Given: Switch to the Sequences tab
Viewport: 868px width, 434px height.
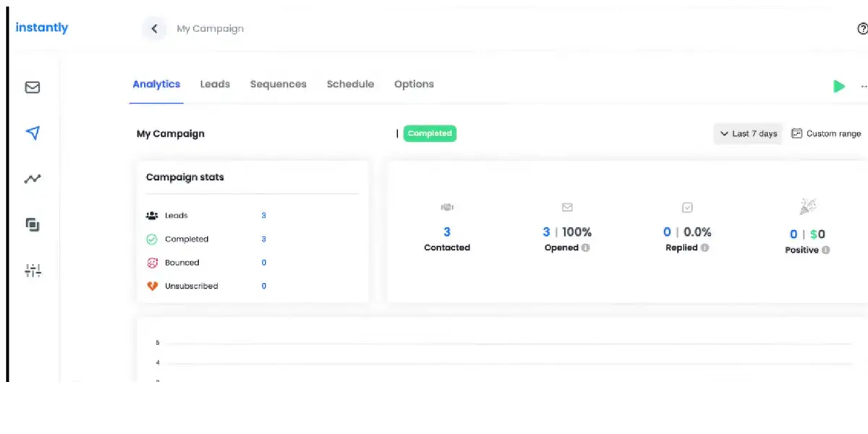Looking at the screenshot, I should coord(278,85).
